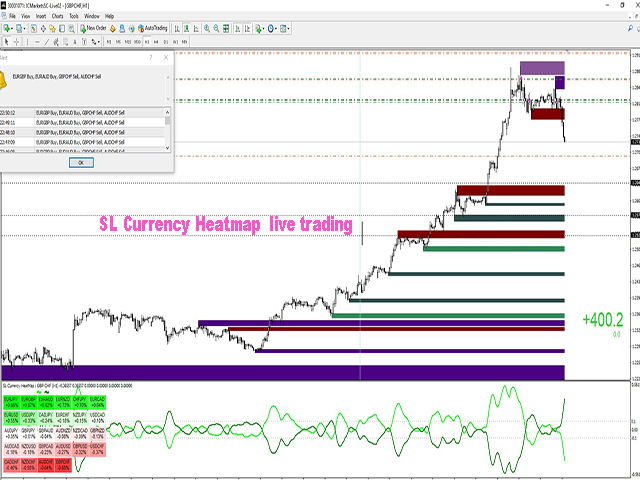Click OK in the Alert dialog

(81, 162)
